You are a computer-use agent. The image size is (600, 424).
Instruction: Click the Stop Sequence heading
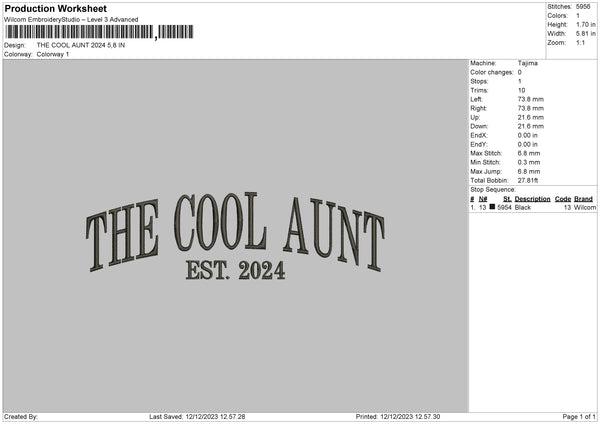point(493,188)
